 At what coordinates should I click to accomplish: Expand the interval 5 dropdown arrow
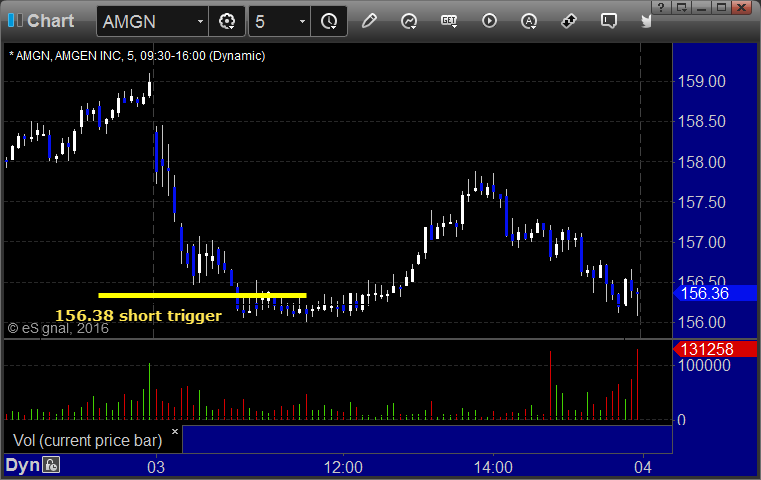click(302, 21)
